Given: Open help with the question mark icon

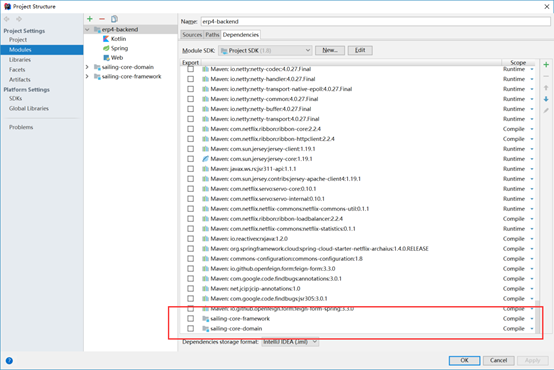Looking at the screenshot, I should 9,360.
